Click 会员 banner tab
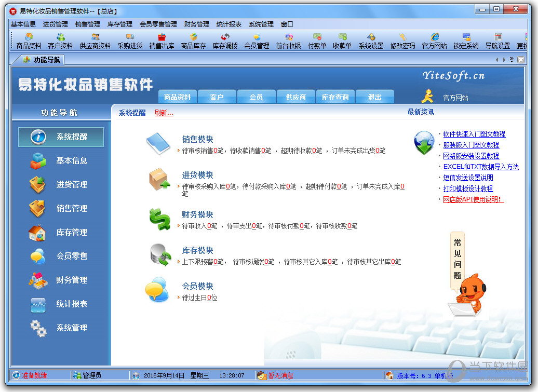538x392 pixels. [257, 97]
